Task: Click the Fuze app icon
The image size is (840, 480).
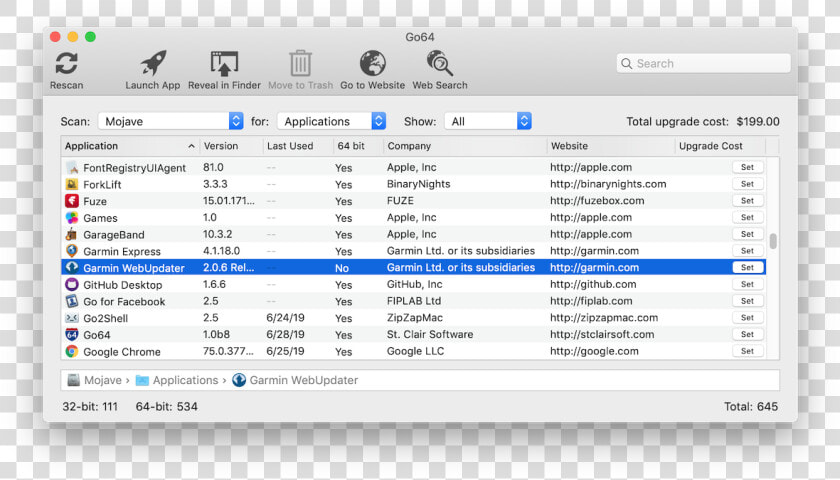Action: point(72,201)
